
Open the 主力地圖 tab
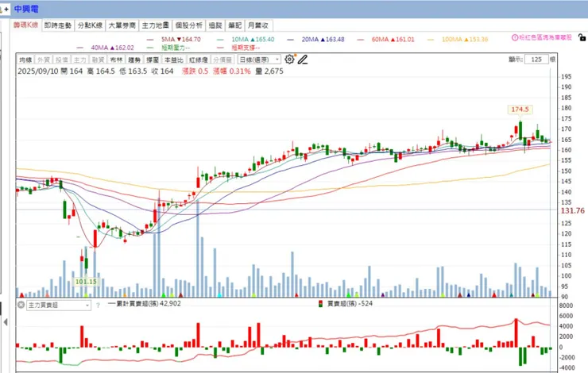[x=155, y=25]
